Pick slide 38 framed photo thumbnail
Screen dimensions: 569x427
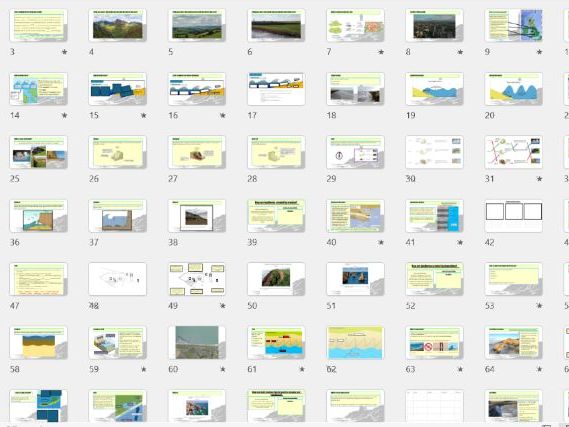(x=197, y=216)
